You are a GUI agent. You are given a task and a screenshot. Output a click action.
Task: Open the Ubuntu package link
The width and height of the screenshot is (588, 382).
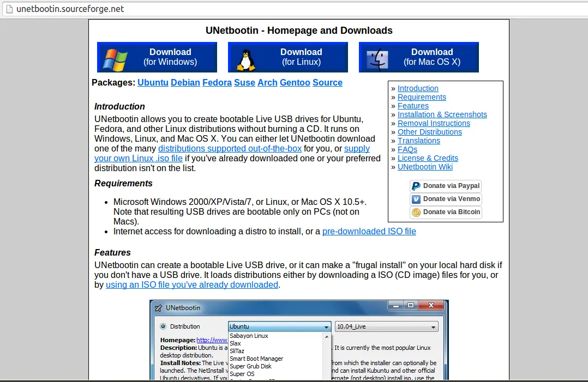(153, 82)
